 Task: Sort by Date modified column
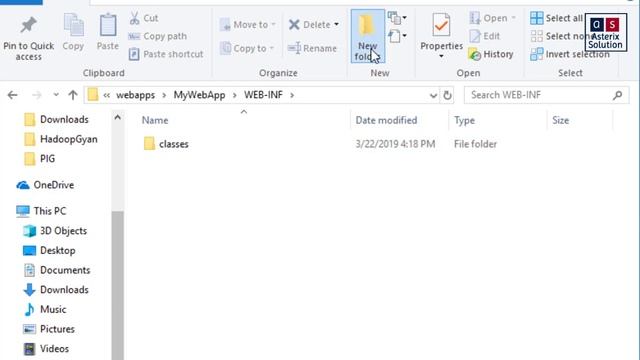pos(386,120)
